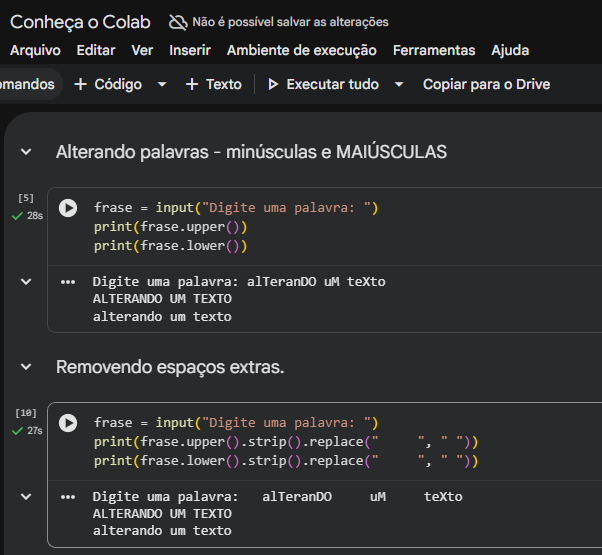Click the plus icon beside Código
The width and height of the screenshot is (602, 555).
click(80, 84)
